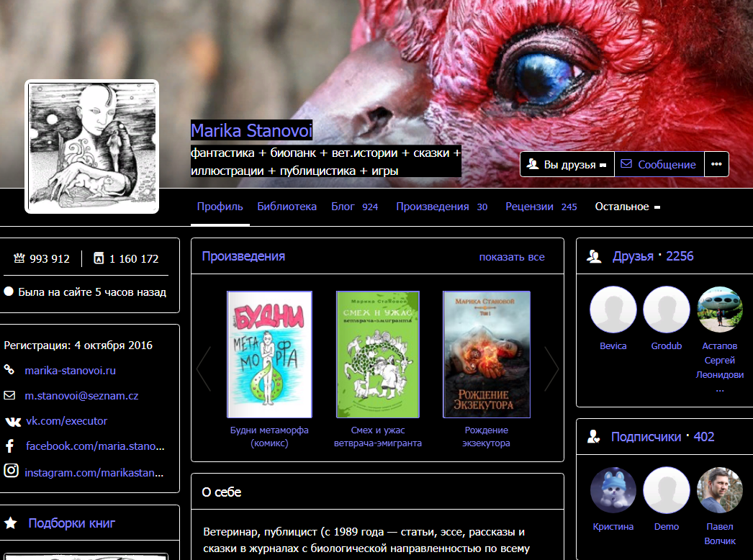
Task: Click the Астапов Сергей Леонидови... name link
Action: pyautogui.click(x=720, y=367)
